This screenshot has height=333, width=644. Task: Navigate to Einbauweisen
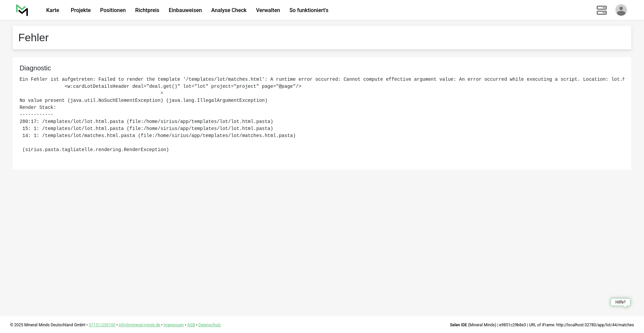pos(185,10)
